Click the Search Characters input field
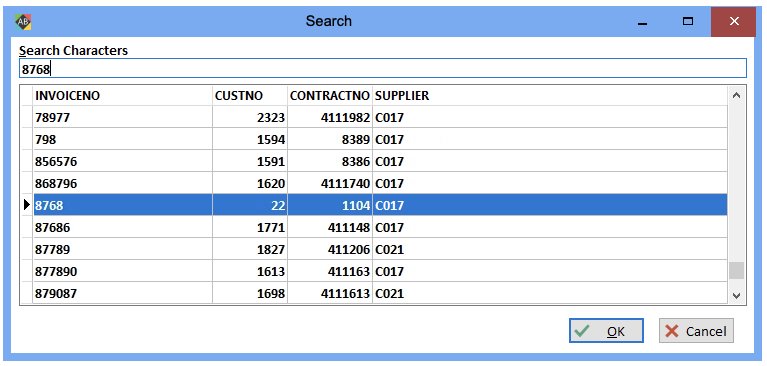This screenshot has height=366, width=767. pyautogui.click(x=383, y=69)
